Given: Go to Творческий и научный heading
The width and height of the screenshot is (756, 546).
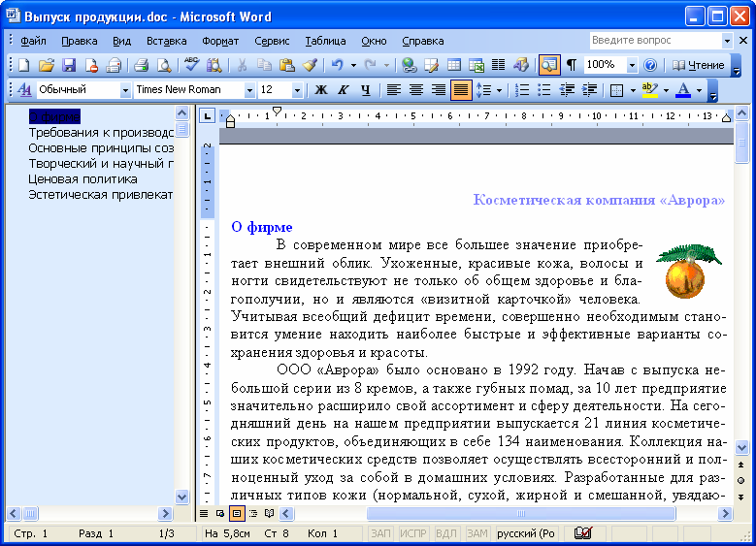Looking at the screenshot, I should click(101, 163).
